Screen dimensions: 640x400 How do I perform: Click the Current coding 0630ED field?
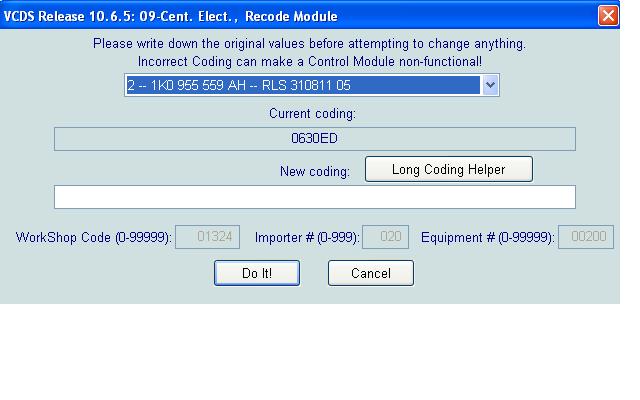click(x=315, y=139)
